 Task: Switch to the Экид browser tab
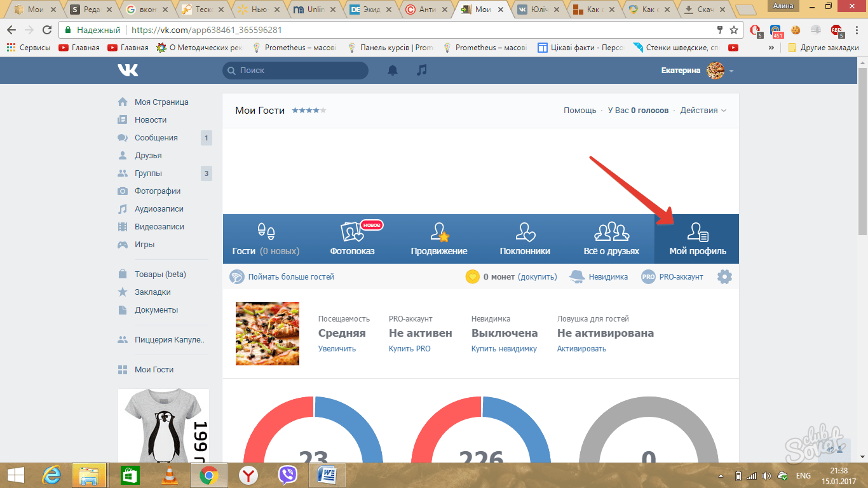tap(372, 10)
